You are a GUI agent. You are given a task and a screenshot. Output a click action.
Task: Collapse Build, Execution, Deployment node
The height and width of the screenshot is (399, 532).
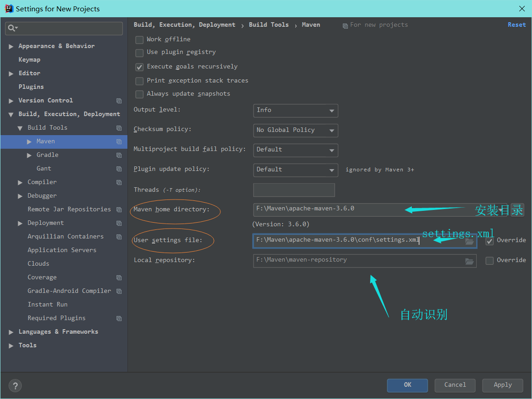11,114
